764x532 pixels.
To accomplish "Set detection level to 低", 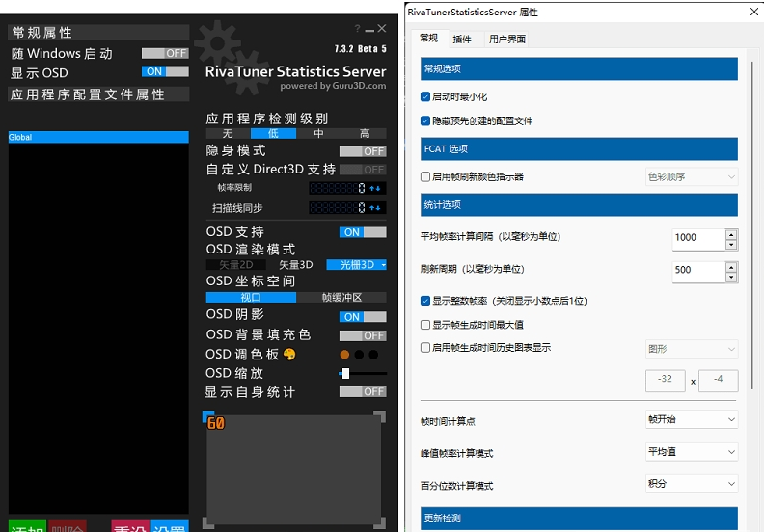I will (273, 133).
